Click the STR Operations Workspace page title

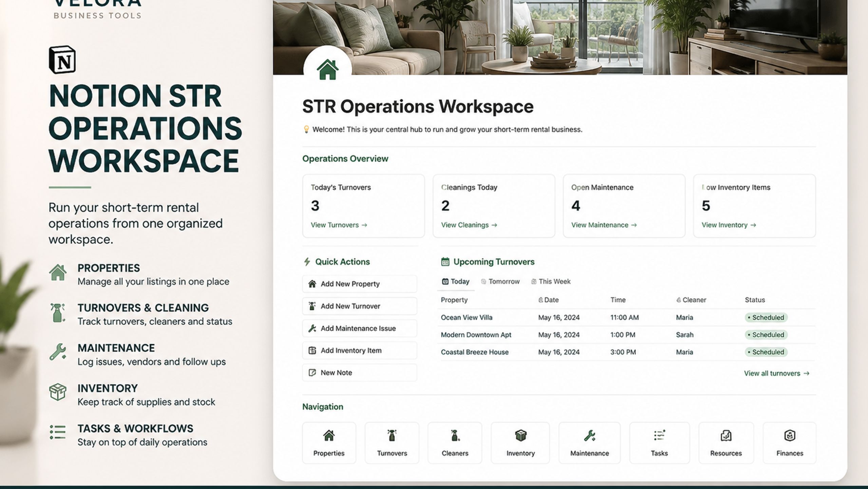point(418,107)
